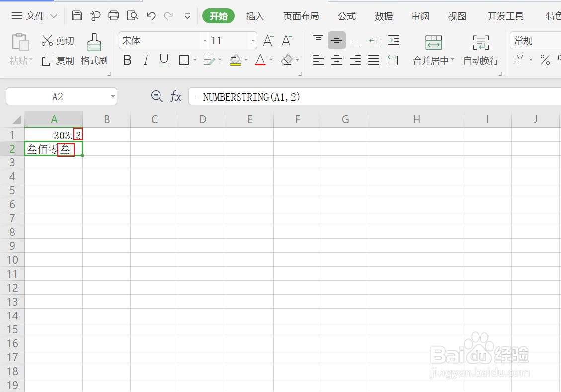Screen dimensions: 561x392
Task: Select column H header
Action: pos(416,119)
